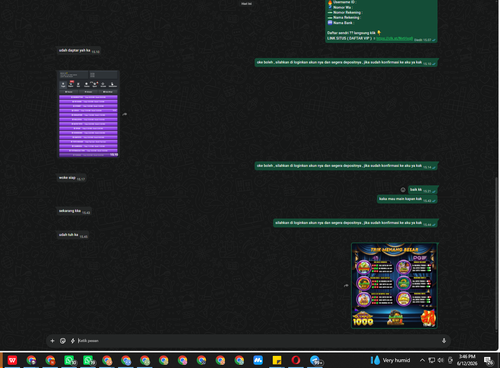Select the 15.12 'oke boleh, silahkan di loginkan' message
500x368 pixels.
click(346, 63)
